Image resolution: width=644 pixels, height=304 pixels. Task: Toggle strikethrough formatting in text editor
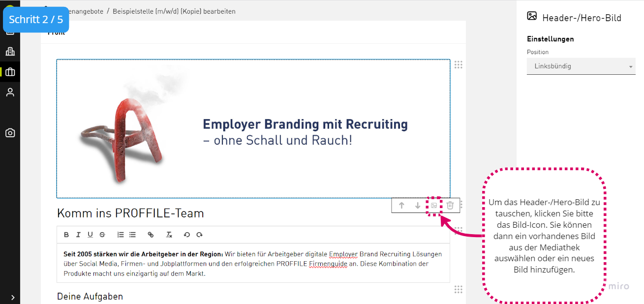(x=102, y=235)
